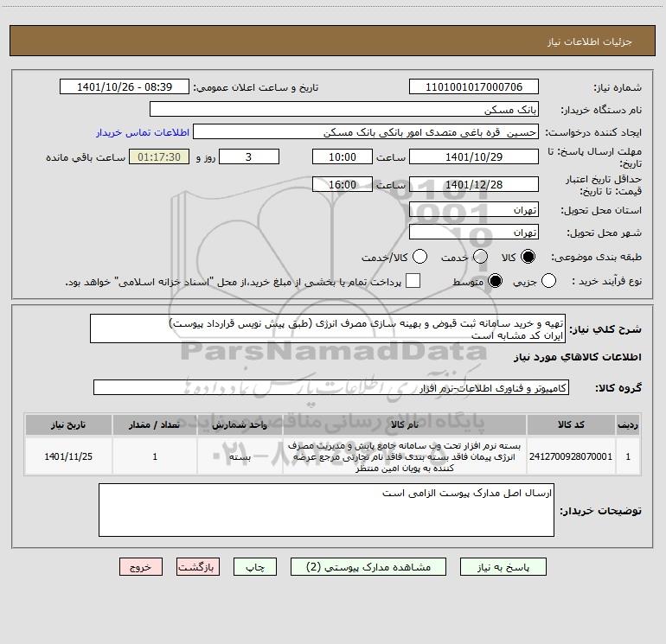
Task: Click the خروج exit button
Action: coord(141,567)
